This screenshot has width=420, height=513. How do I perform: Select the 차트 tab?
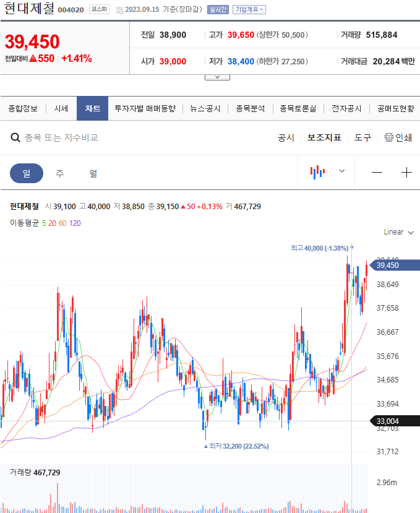click(x=93, y=108)
